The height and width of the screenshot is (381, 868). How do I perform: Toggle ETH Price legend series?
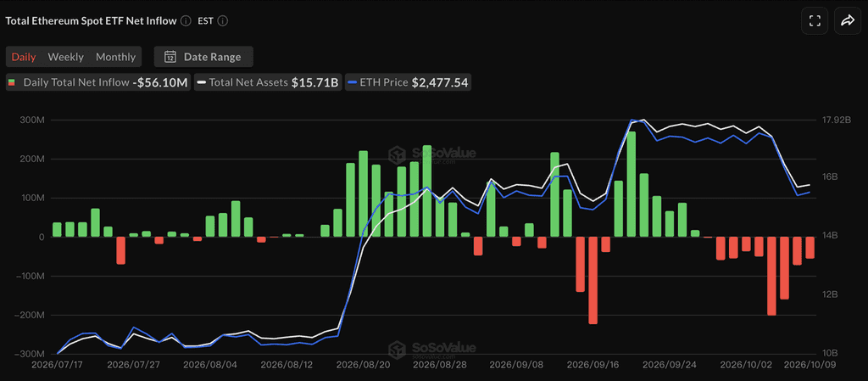(408, 82)
